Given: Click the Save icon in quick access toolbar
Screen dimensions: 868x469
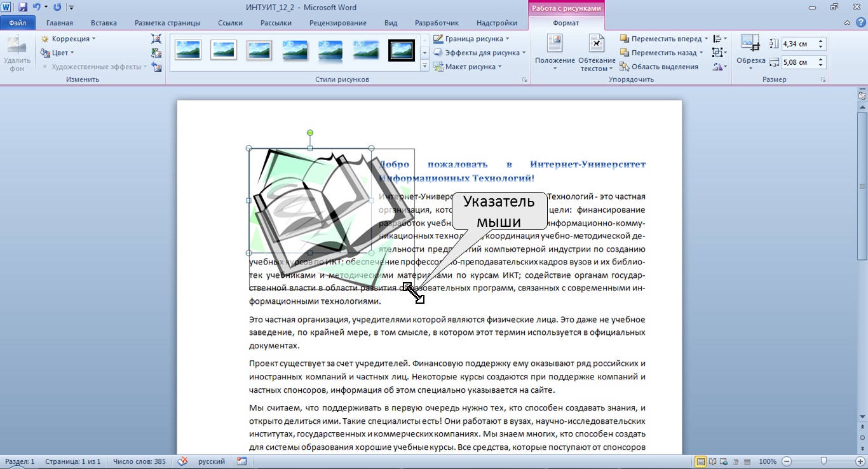Looking at the screenshot, I should [x=23, y=8].
